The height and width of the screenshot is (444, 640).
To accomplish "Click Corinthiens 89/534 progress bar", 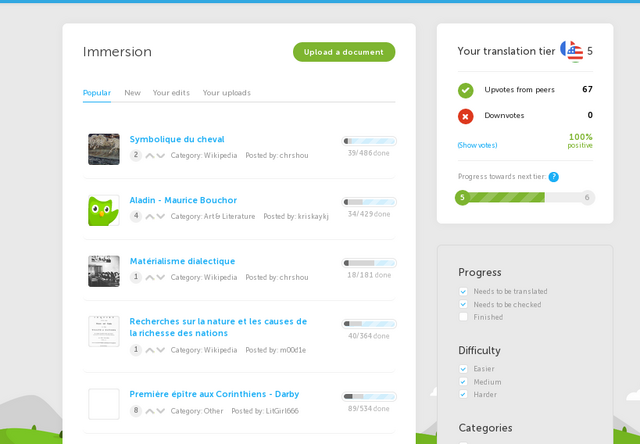I will coord(369,397).
